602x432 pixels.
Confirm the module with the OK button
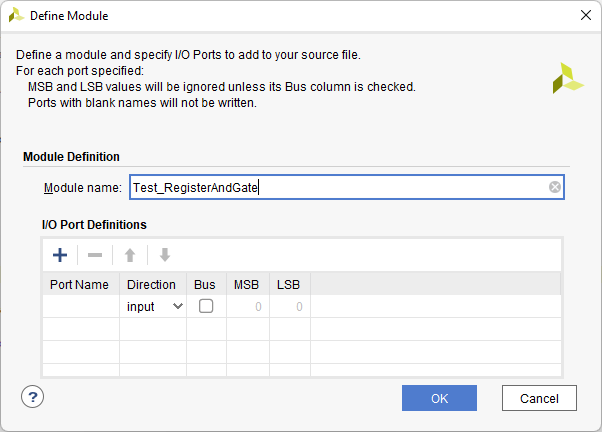(x=439, y=398)
